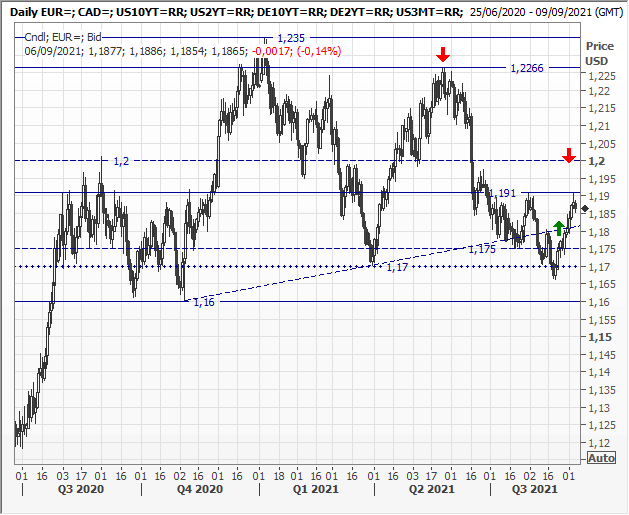Click the 1,16 support level label
Image resolution: width=629 pixels, height=515 pixels.
coord(203,301)
